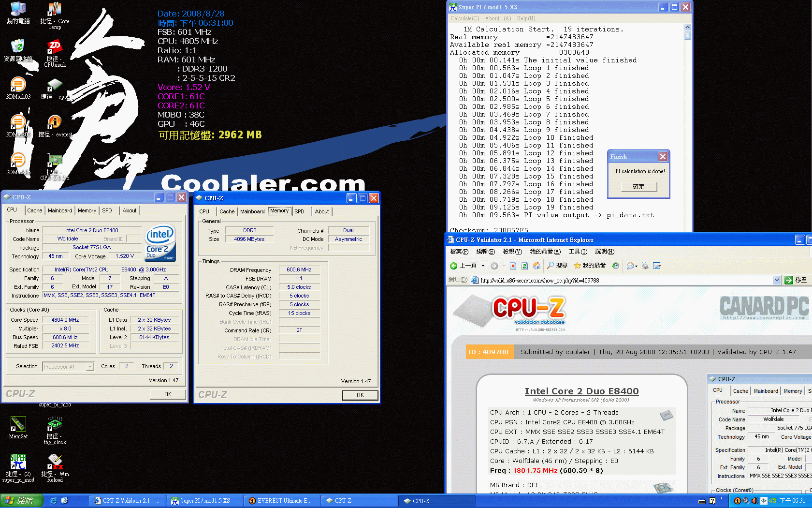The width and height of the screenshot is (812, 508).
Task: Open Mainboard tab in embedded web CPU-Z image
Action: tap(766, 391)
